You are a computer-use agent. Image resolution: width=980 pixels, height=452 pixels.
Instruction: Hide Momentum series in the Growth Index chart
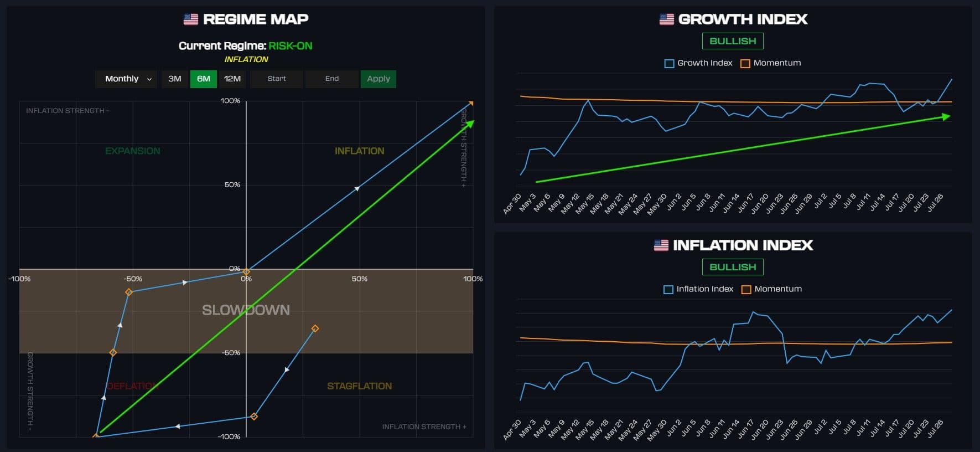point(771,63)
